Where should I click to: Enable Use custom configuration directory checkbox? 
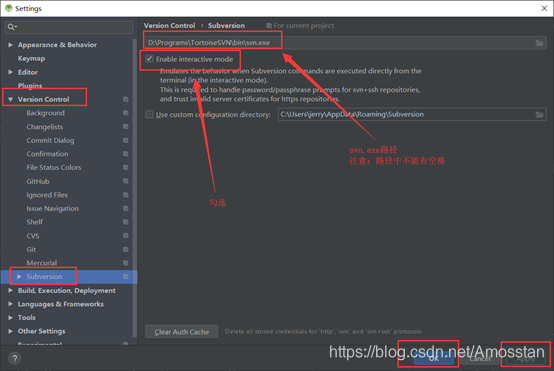[x=149, y=114]
